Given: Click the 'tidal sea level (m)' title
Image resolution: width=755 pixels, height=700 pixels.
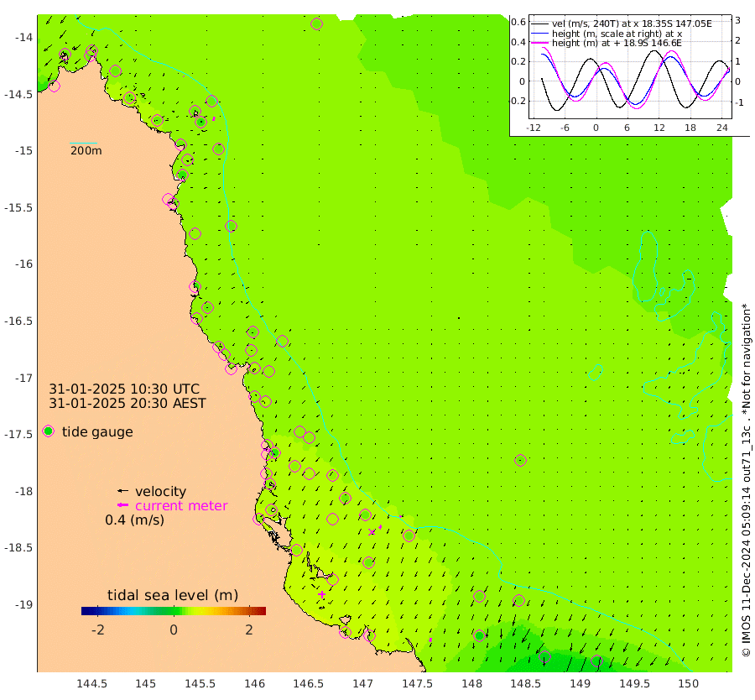Looking at the screenshot, I should point(173,595).
